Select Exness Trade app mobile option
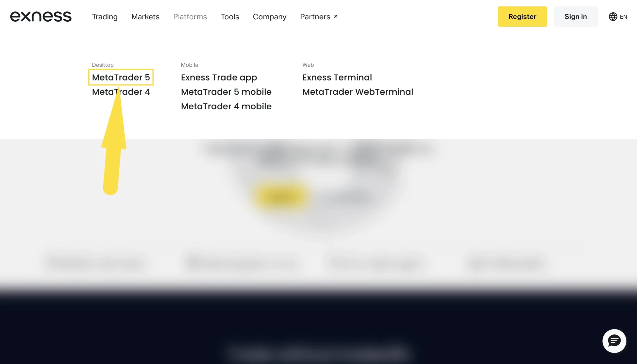 (x=219, y=77)
